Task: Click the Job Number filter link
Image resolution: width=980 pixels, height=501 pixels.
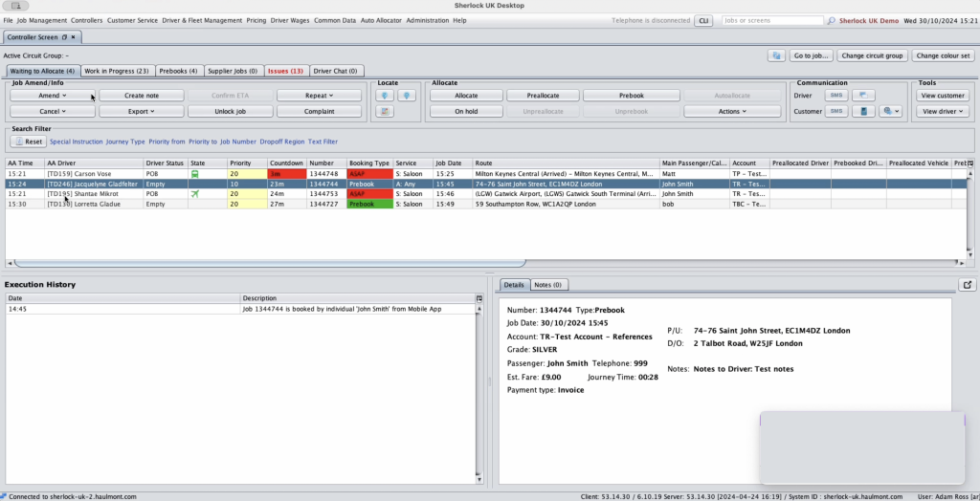Action: [x=238, y=142]
